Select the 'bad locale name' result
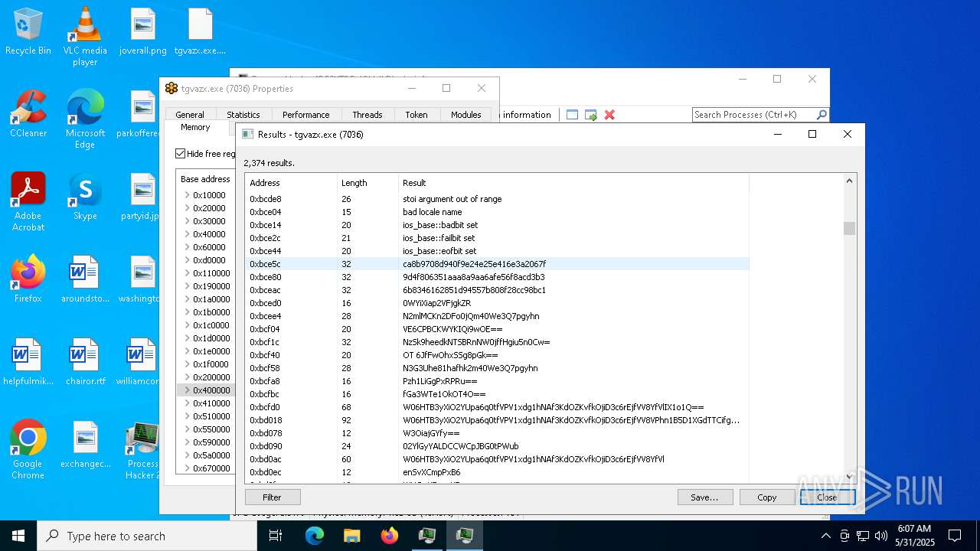The width and height of the screenshot is (980, 551). click(x=497, y=212)
